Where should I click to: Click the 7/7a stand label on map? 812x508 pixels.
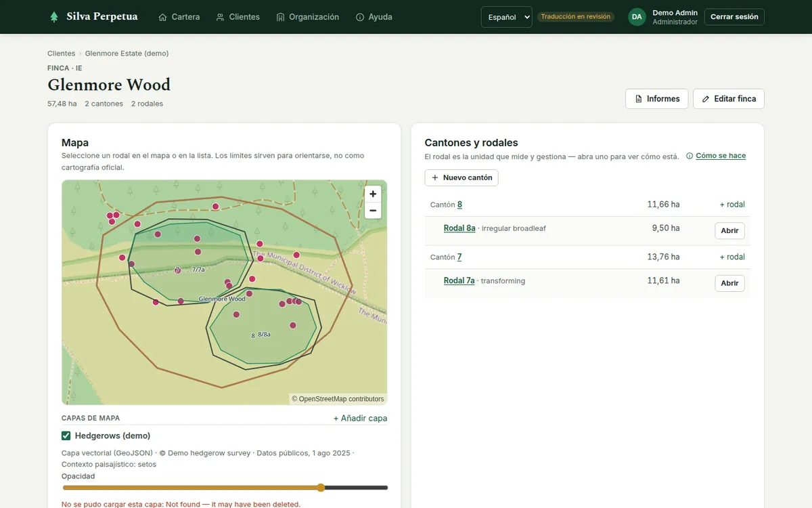tap(198, 270)
